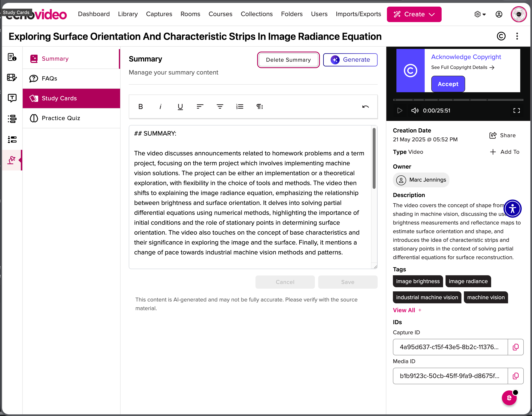This screenshot has height=416, width=532.
Task: Open Imports/Exports
Action: click(358, 14)
